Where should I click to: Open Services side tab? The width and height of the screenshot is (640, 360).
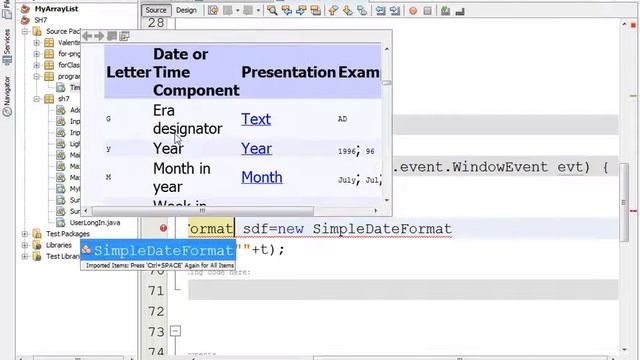(x=7, y=46)
